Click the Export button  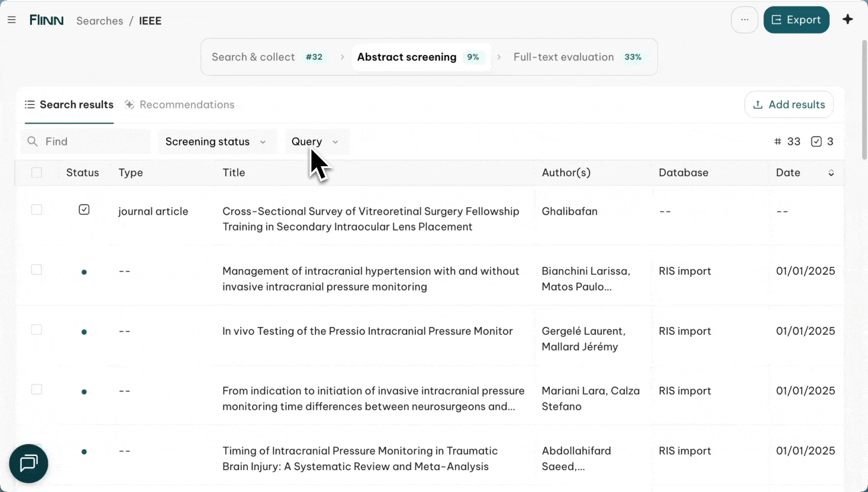pyautogui.click(x=796, y=20)
